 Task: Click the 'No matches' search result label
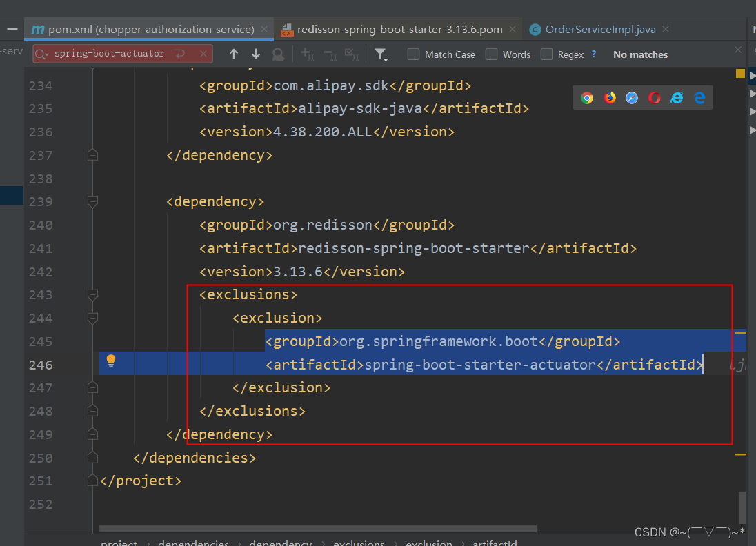click(640, 54)
